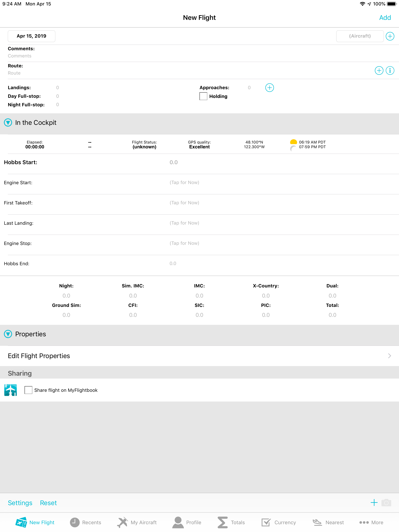399x532 pixels.
Task: Open the Nearest tab
Action: [x=328, y=522]
